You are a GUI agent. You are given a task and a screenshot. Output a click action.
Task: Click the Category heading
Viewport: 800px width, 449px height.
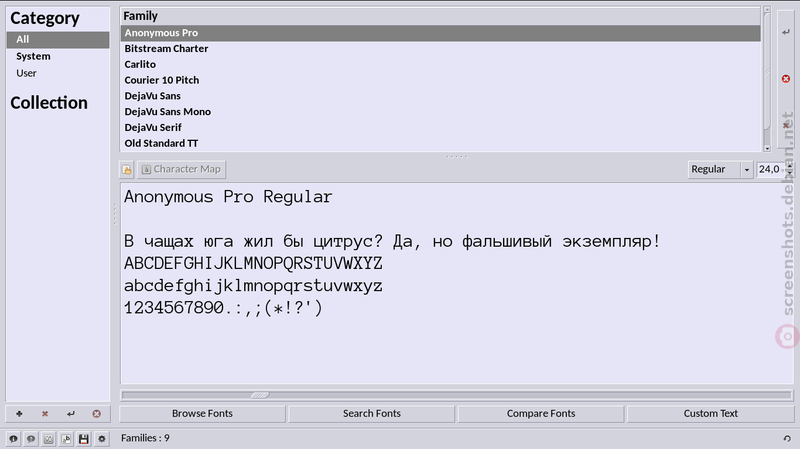(x=45, y=18)
